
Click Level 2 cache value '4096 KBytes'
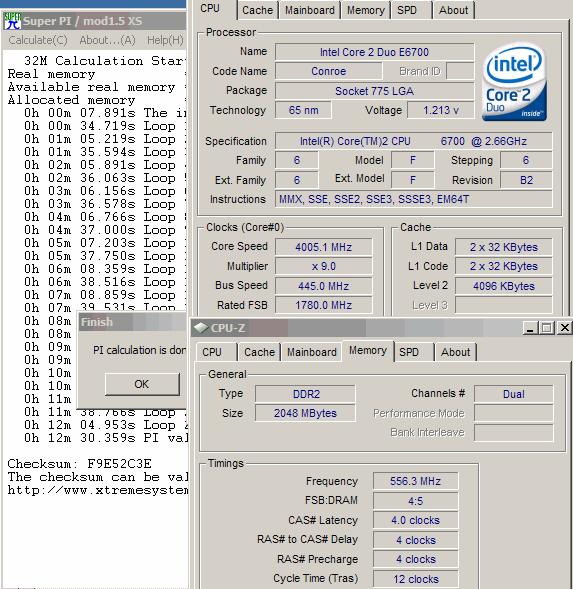tap(503, 286)
